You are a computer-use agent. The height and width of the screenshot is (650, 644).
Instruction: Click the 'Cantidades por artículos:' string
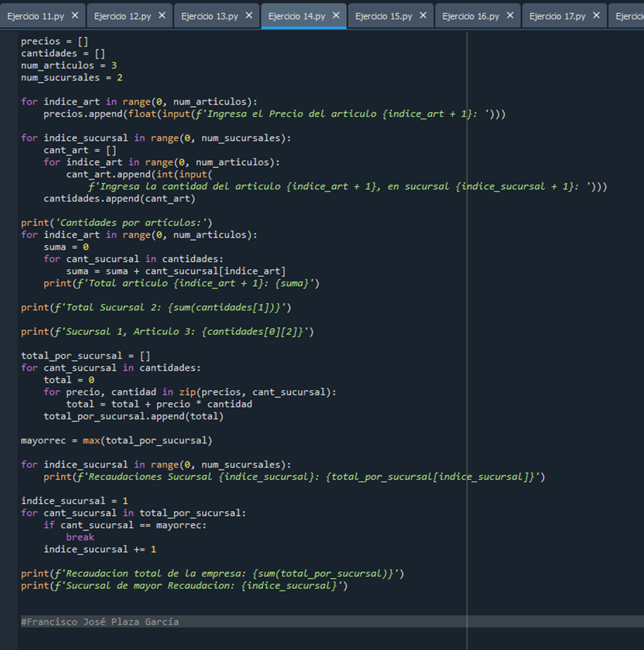tap(131, 222)
